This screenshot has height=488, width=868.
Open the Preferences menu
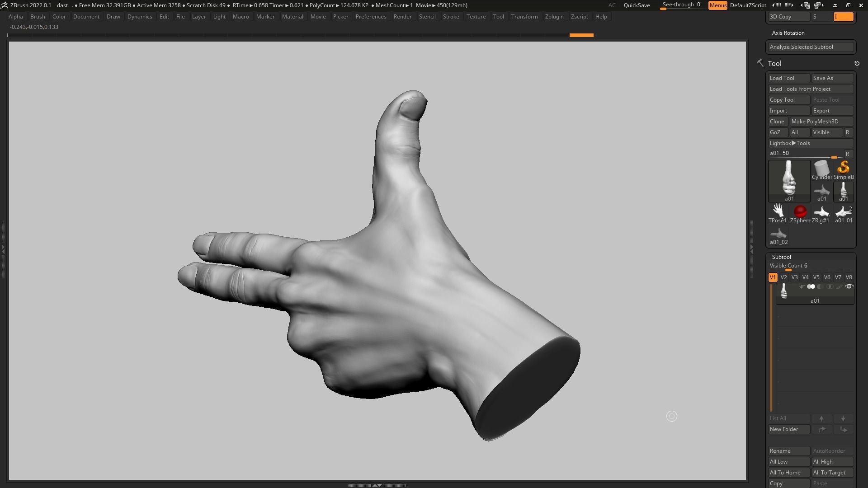tap(371, 17)
